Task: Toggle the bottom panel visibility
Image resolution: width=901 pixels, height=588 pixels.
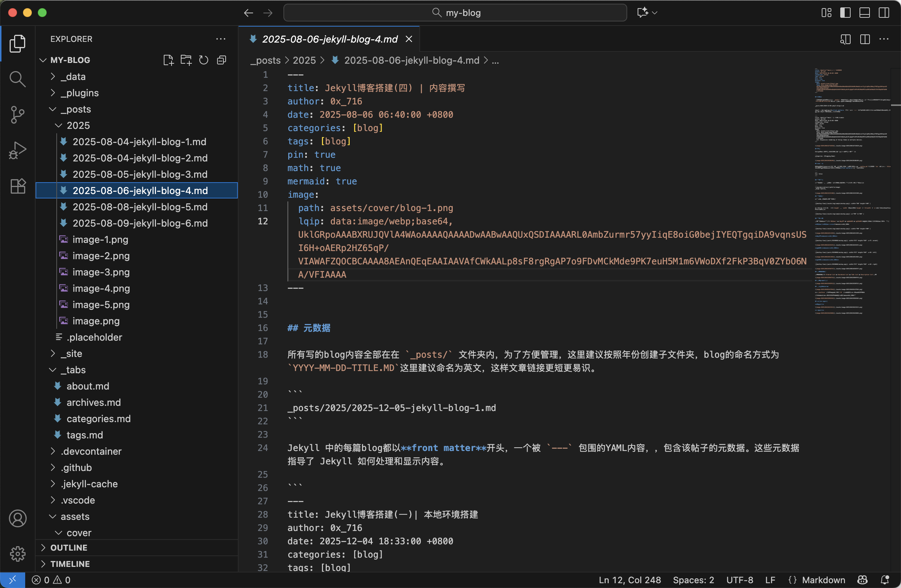Action: coord(864,13)
